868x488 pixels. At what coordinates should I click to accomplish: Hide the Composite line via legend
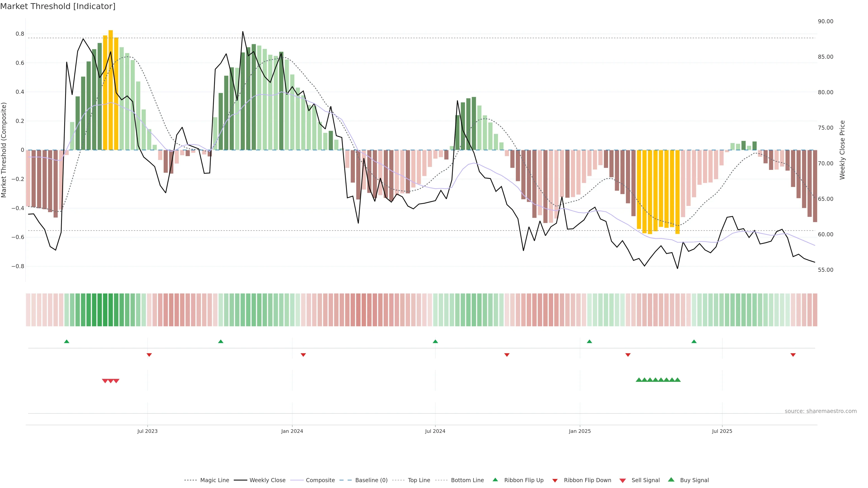tap(320, 480)
